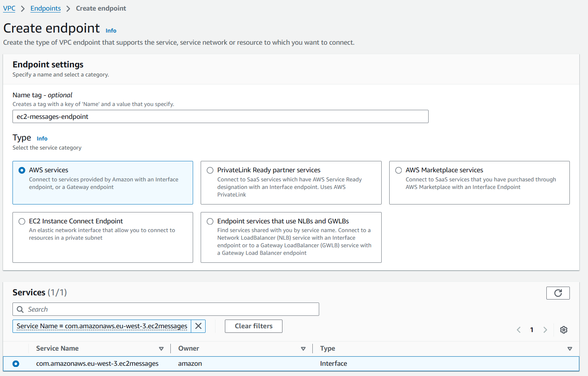The height and width of the screenshot is (376, 588).
Task: Click the Name tag input field
Action: (x=220, y=116)
